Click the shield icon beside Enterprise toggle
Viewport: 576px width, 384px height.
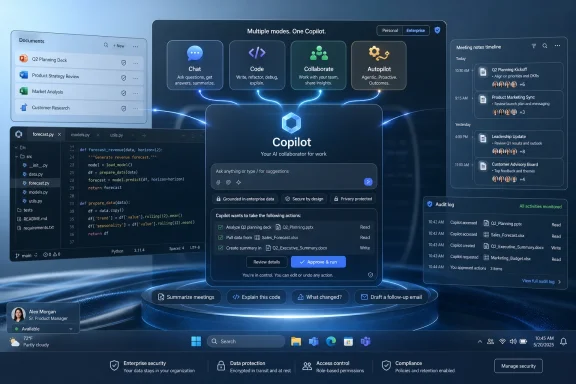437,30
